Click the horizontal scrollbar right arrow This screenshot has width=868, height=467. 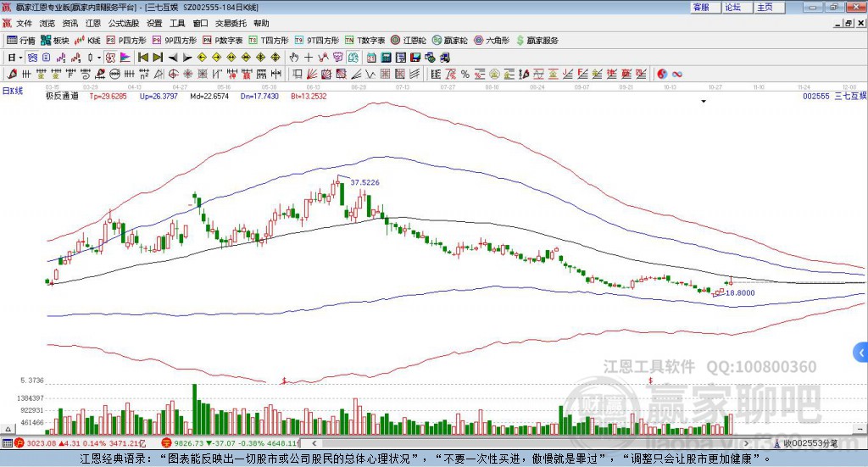point(746,443)
